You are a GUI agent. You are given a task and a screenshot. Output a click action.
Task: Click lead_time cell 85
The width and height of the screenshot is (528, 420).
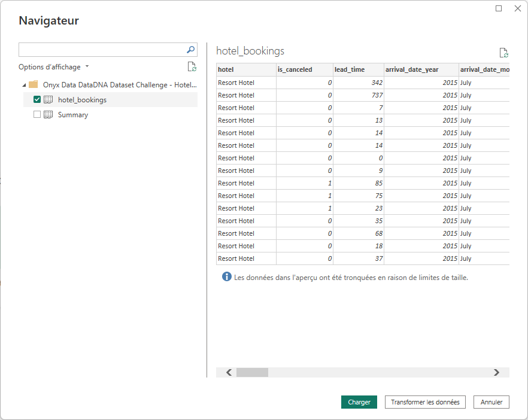click(359, 183)
